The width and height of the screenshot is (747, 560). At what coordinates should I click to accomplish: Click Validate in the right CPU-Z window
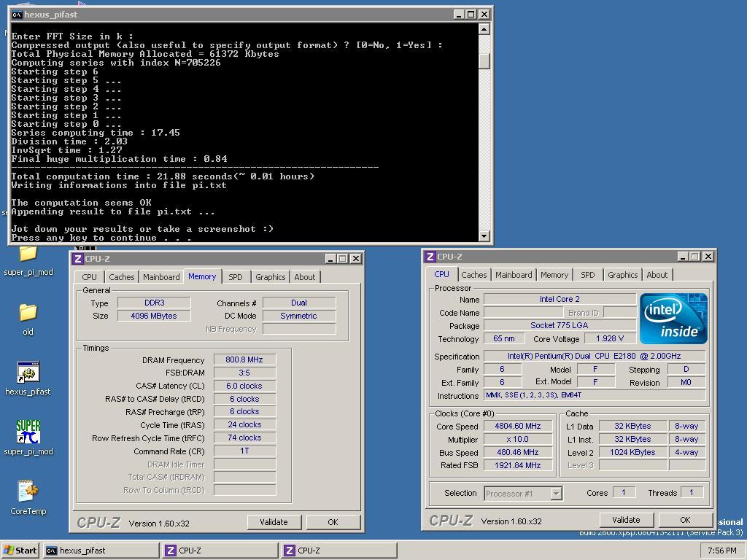pos(626,519)
